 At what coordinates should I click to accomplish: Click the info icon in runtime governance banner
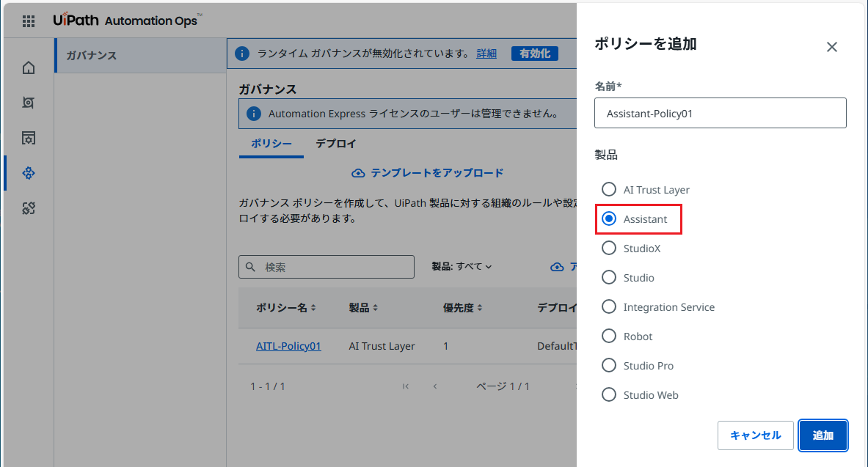[x=242, y=54]
